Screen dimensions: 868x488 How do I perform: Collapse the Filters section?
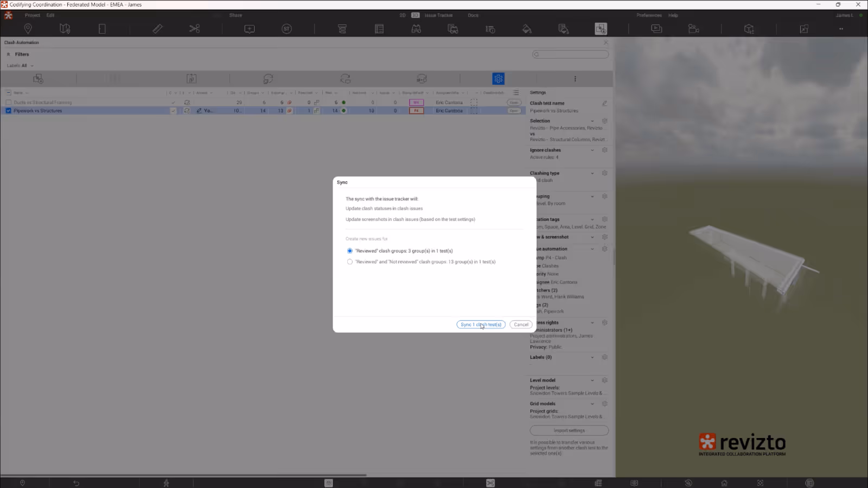[9, 54]
